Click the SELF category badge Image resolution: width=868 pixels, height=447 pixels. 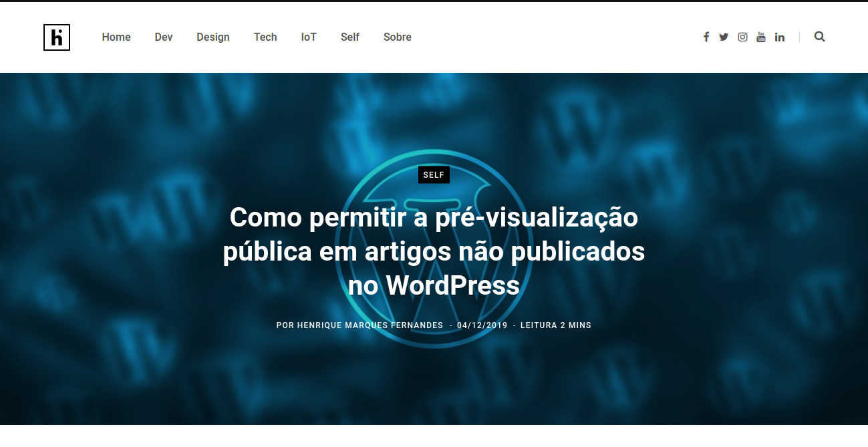[434, 175]
